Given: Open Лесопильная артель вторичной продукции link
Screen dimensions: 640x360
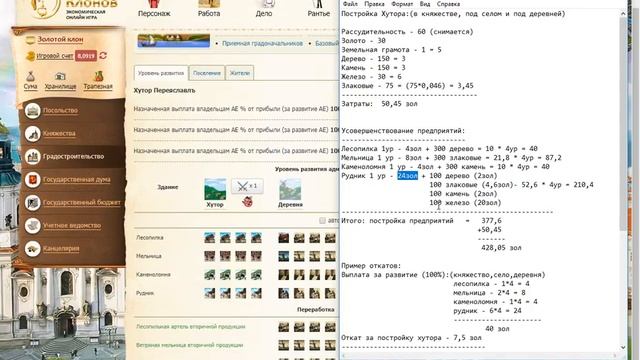Looking at the screenshot, I should (191, 327).
